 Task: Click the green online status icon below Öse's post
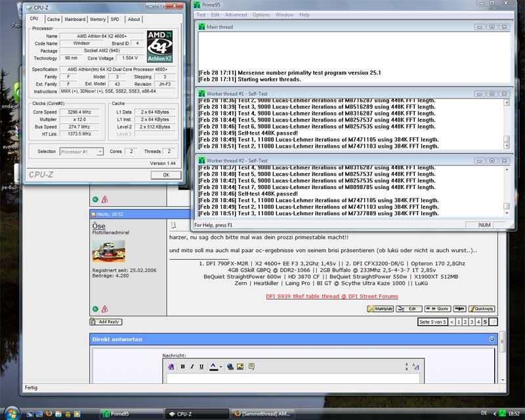tap(95, 309)
